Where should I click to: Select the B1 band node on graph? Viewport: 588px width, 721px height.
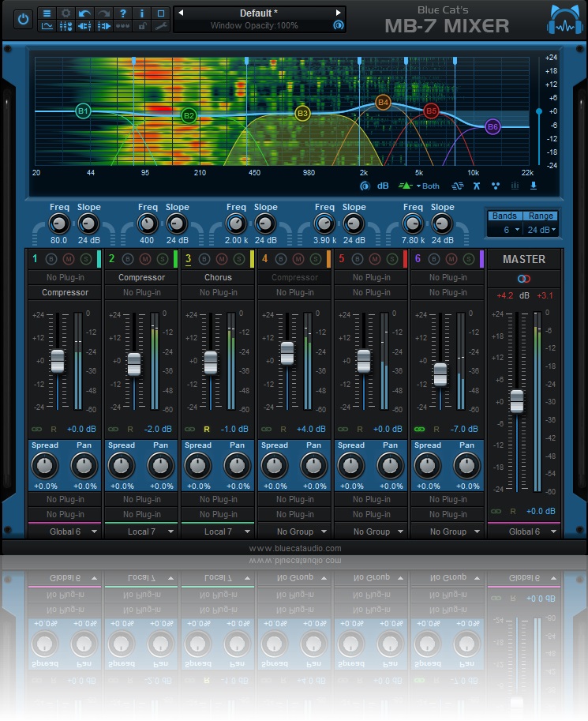click(x=83, y=111)
